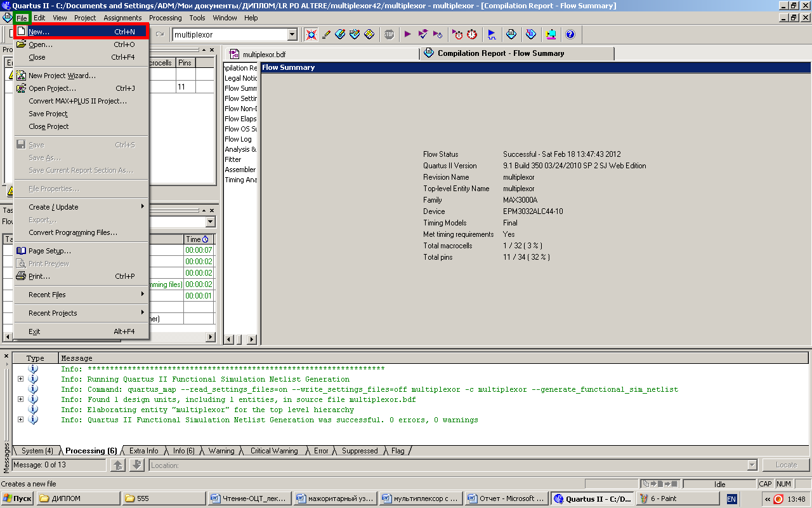Open the Programmer toolbar icon
The width and height of the screenshot is (812, 508).
[x=531, y=34]
